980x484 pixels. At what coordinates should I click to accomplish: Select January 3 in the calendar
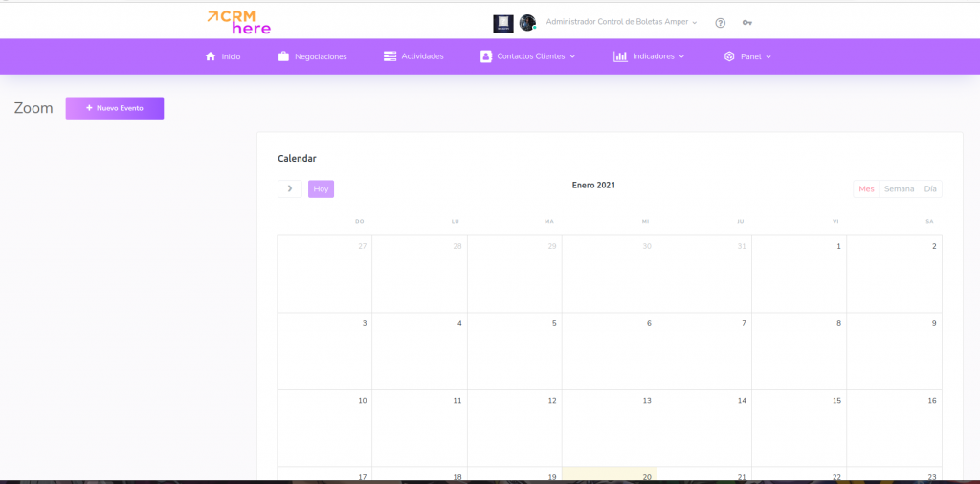coord(325,352)
